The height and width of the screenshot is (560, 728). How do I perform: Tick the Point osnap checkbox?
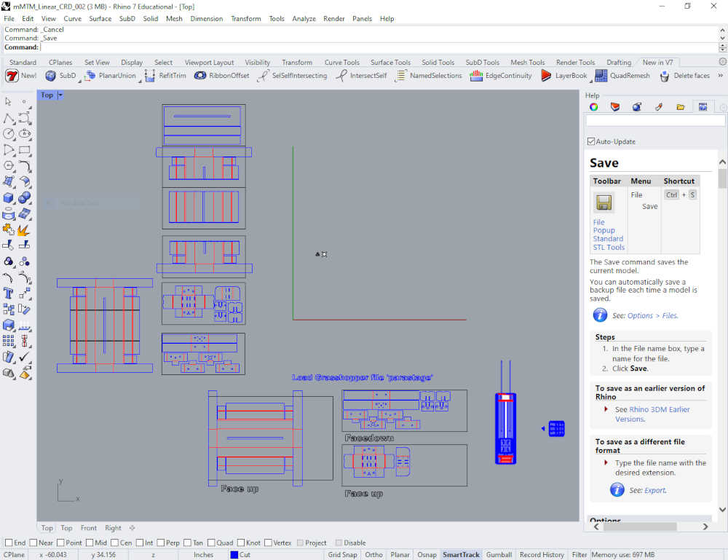[60, 543]
